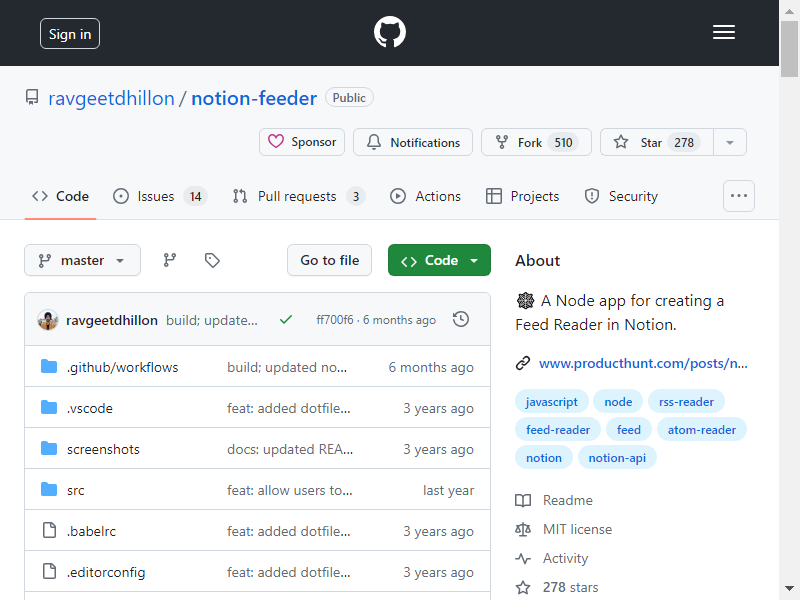
Task: Open the 278 stars link
Action: click(557, 588)
